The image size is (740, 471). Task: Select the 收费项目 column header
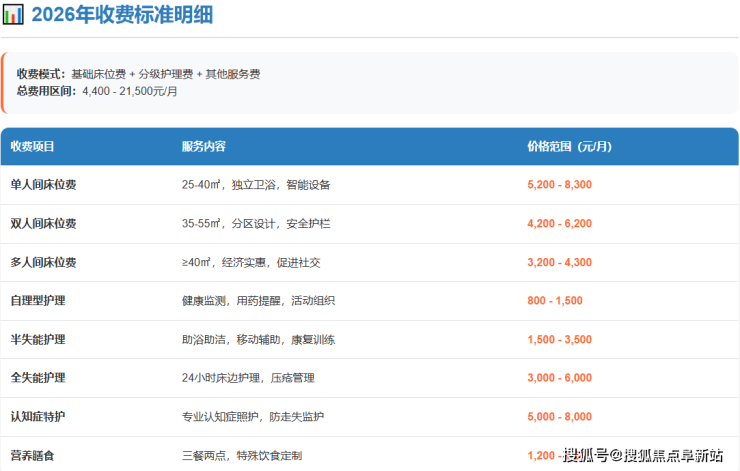[x=33, y=146]
